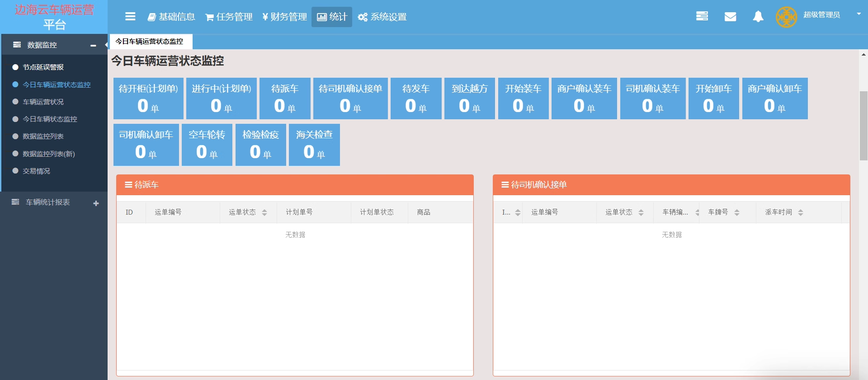Screen dimensions: 868x380
Task: Open the notification bell icon
Action: 758,17
